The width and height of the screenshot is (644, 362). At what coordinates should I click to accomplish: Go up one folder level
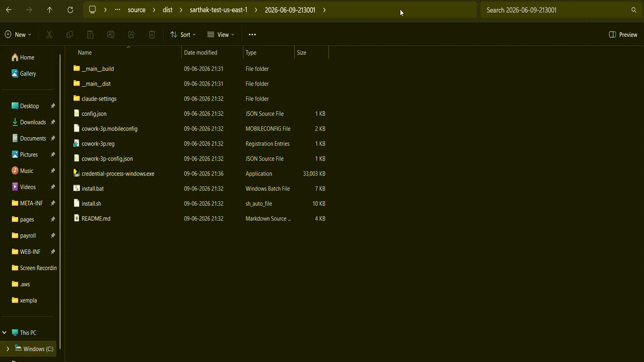(x=50, y=10)
